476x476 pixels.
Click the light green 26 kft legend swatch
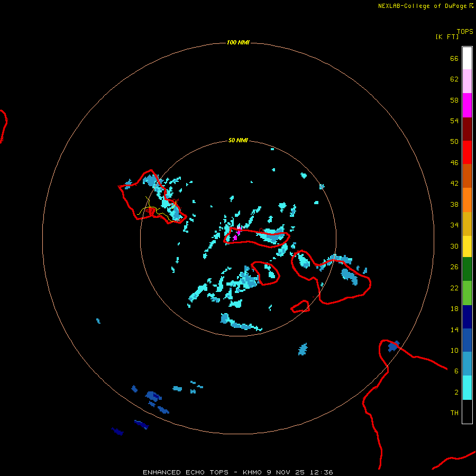(x=467, y=293)
